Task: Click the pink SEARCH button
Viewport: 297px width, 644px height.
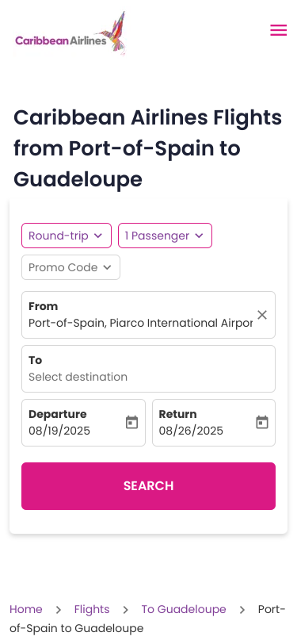Action: click(149, 486)
